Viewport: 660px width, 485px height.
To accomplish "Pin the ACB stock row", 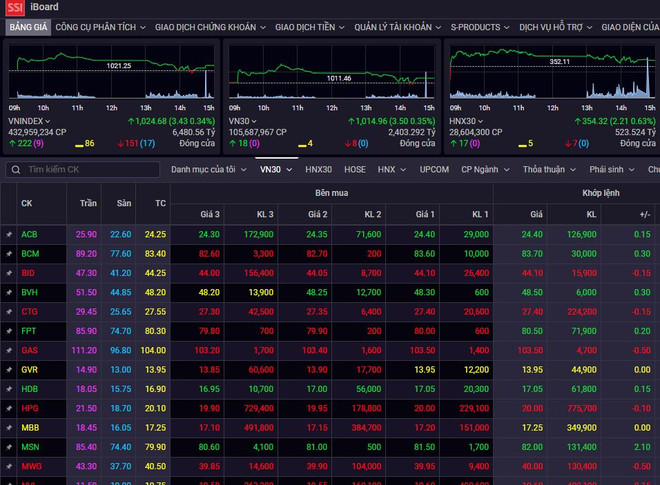I will coord(9,234).
